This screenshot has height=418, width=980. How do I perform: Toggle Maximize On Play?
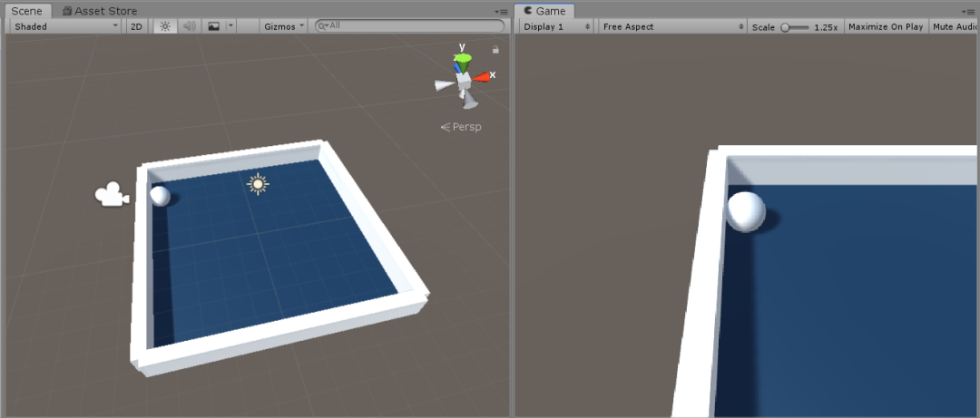pyautogui.click(x=886, y=27)
